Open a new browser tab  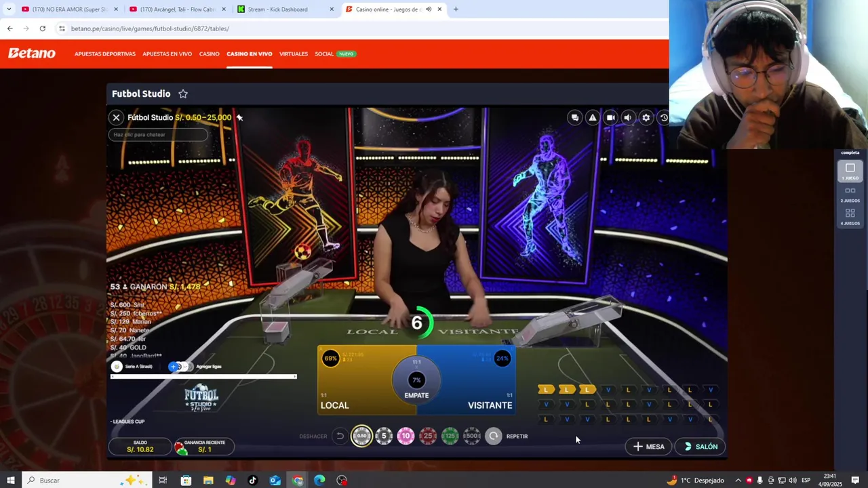456,9
